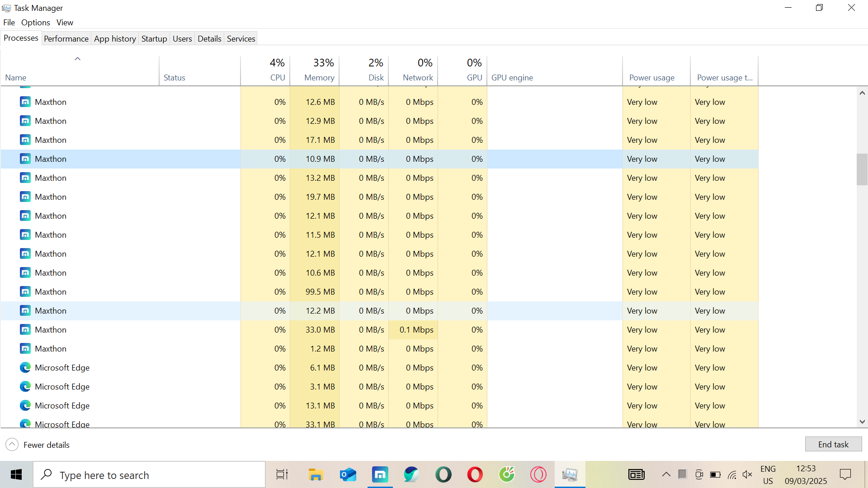The width and height of the screenshot is (868, 488).
Task: Switch to Maxthon browser on the taskbar
Action: coord(380,475)
